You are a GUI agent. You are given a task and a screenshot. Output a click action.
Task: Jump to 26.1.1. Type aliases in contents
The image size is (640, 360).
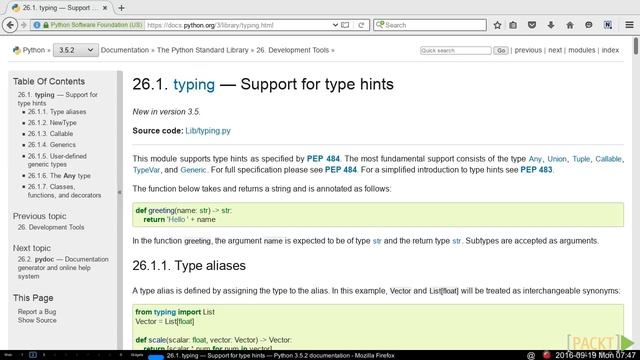(57, 112)
